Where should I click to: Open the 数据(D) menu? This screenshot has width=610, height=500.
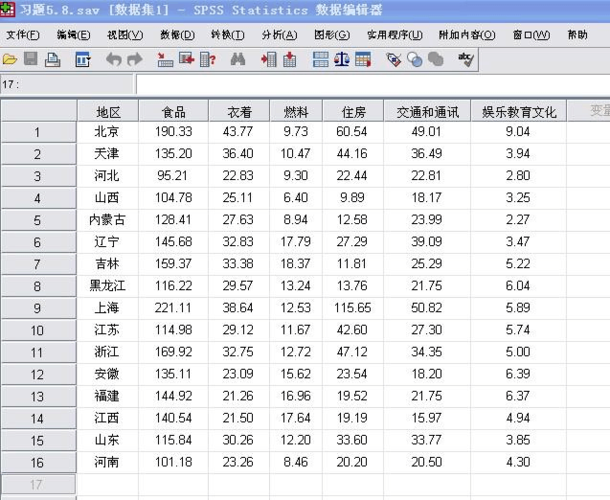[177, 35]
